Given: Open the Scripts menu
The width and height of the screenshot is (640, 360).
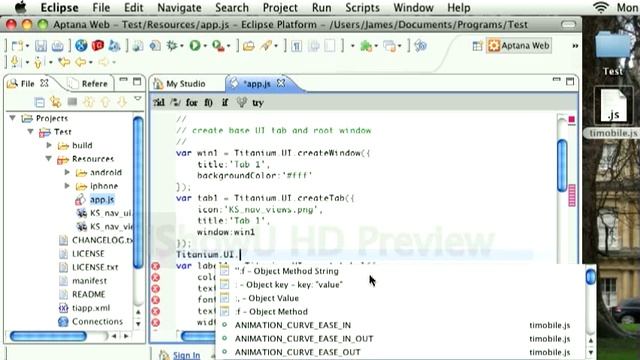Looking at the screenshot, I should pyautogui.click(x=362, y=8).
